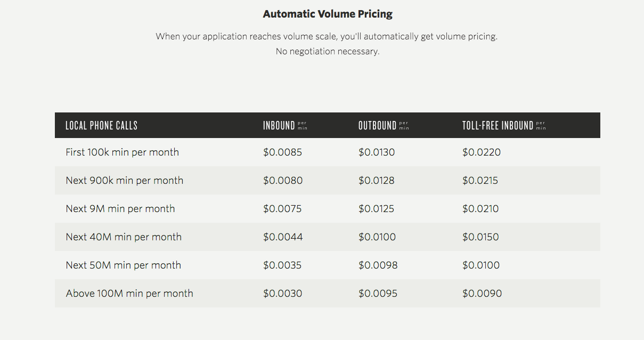Click the INBOUND per min column header

point(285,126)
